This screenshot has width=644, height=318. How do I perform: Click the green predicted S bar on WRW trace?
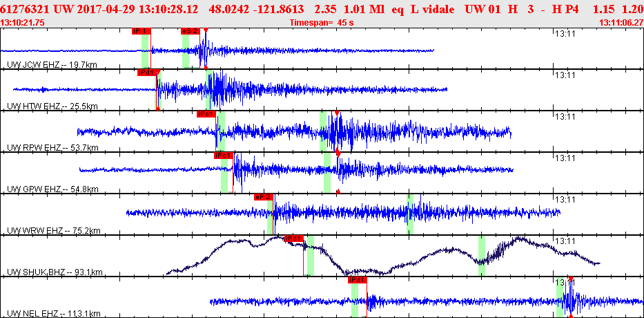pyautogui.click(x=410, y=214)
